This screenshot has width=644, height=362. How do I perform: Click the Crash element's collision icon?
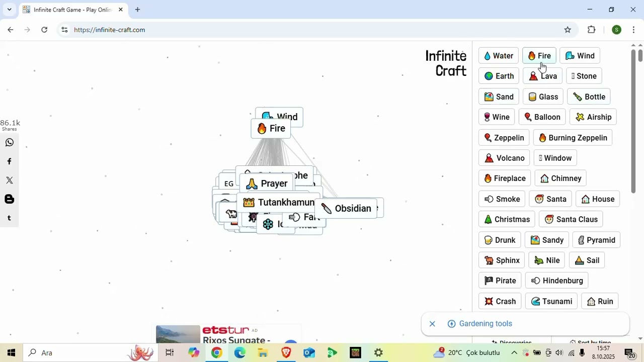pyautogui.click(x=489, y=302)
